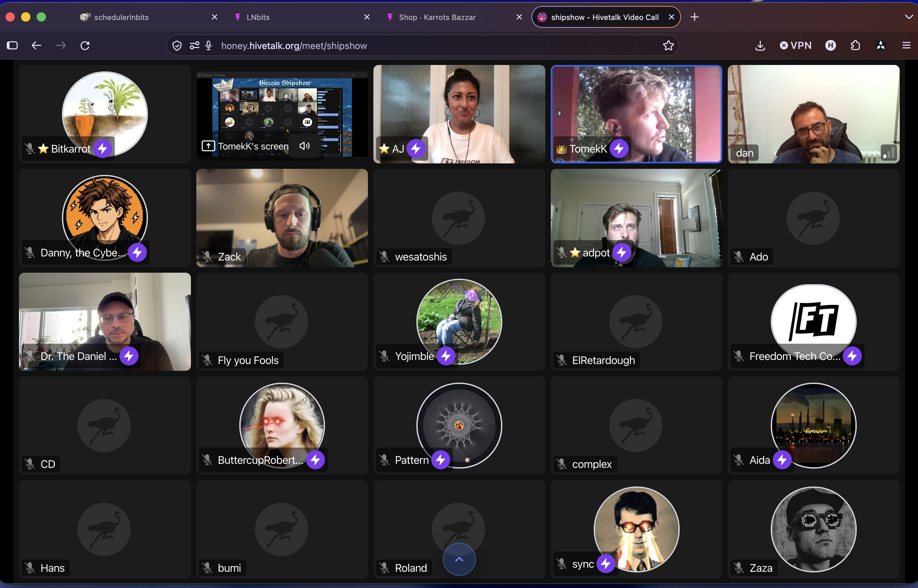Bookmark this page with the star icon
Screen dimensions: 918x588
[x=668, y=45]
